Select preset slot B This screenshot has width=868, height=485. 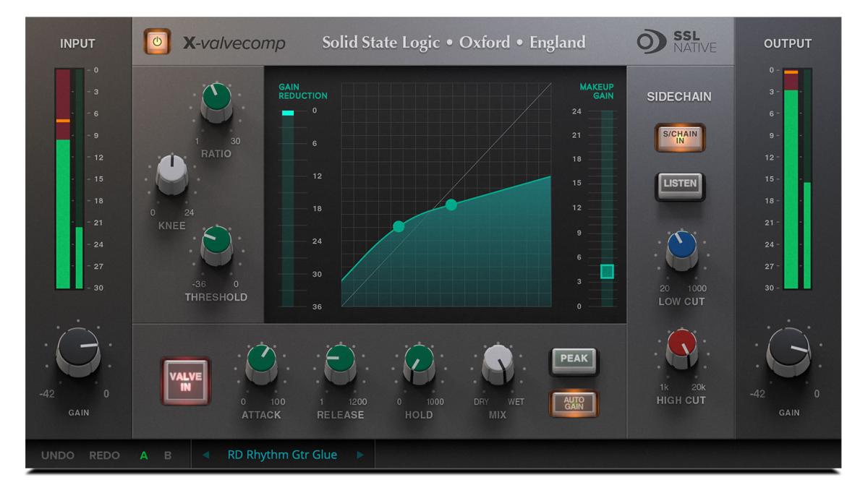(168, 455)
